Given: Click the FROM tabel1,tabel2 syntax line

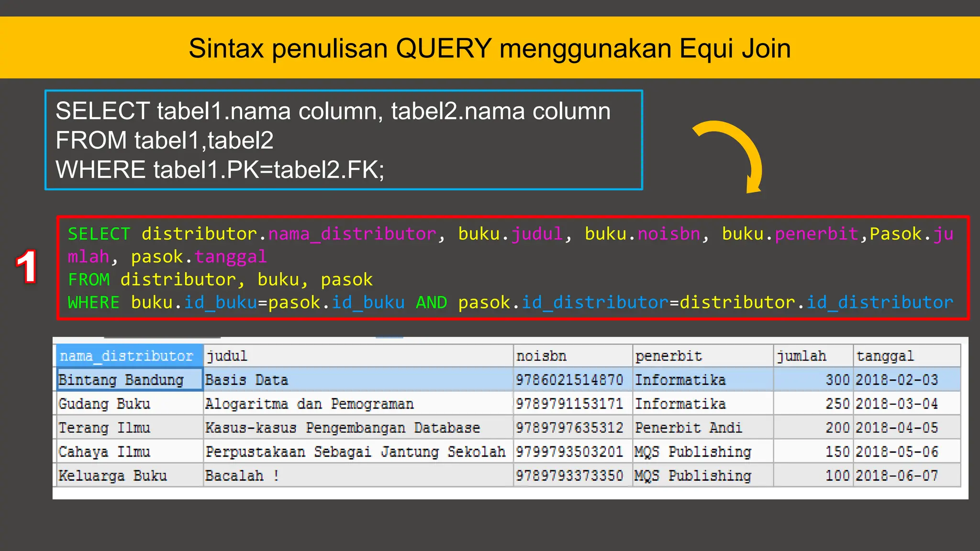Looking at the screenshot, I should click(165, 140).
